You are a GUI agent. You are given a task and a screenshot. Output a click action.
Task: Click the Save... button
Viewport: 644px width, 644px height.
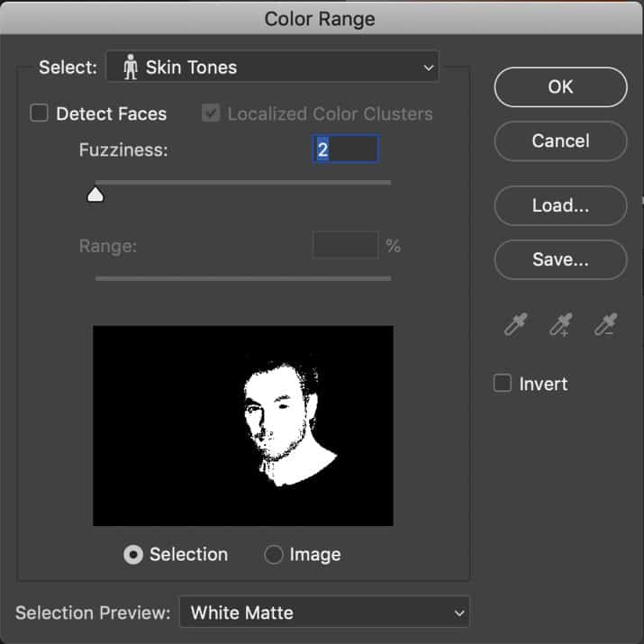pyautogui.click(x=560, y=259)
